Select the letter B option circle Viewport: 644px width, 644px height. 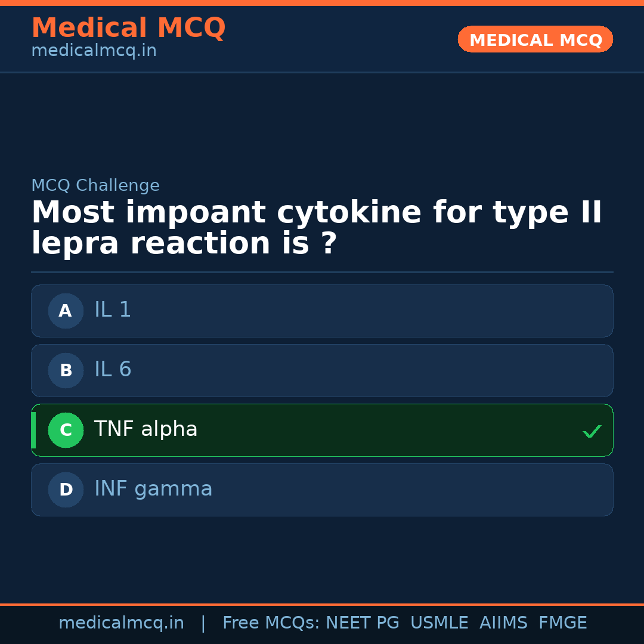[66, 370]
